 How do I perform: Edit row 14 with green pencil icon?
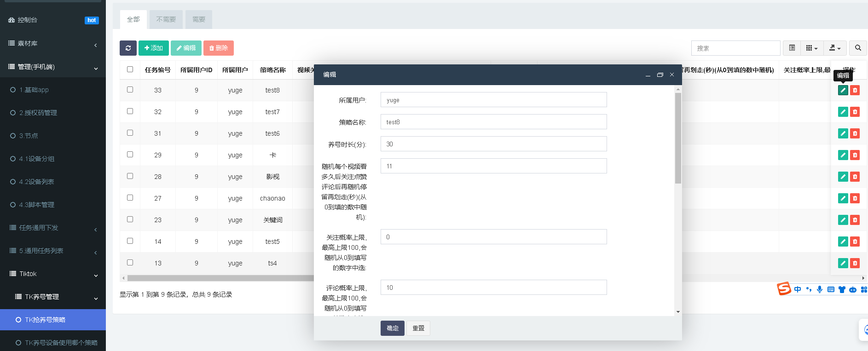843,242
